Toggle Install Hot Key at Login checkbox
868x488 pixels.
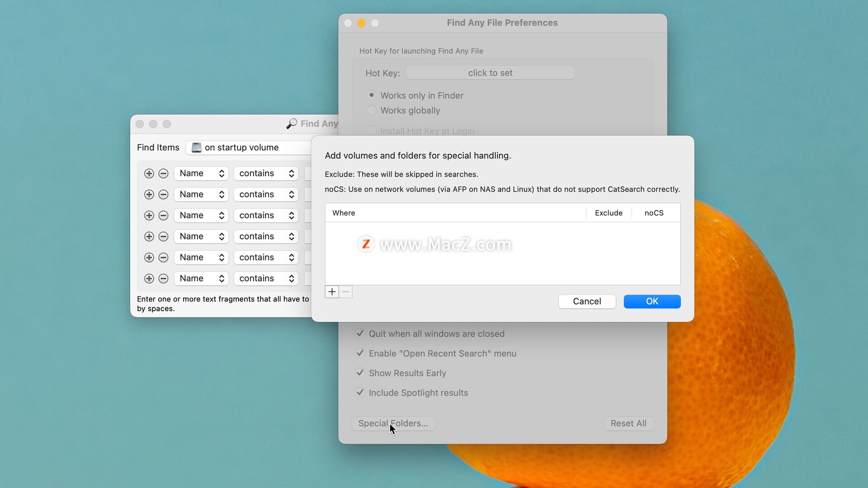click(372, 131)
